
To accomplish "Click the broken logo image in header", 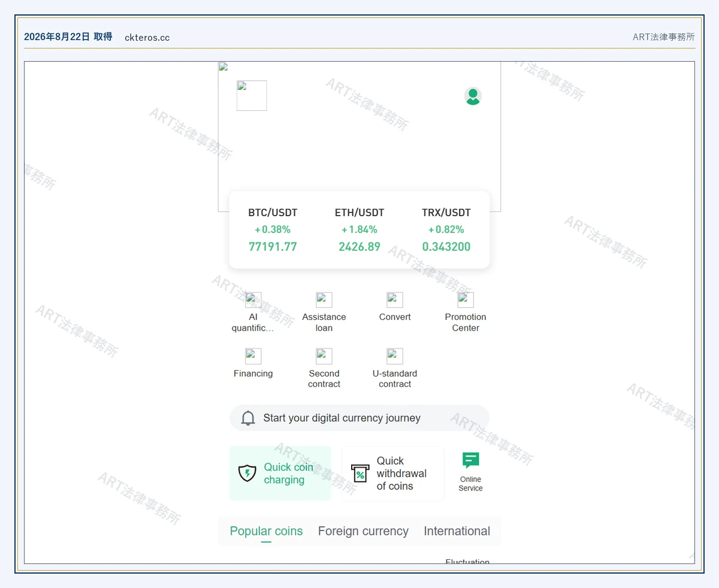I will [252, 96].
